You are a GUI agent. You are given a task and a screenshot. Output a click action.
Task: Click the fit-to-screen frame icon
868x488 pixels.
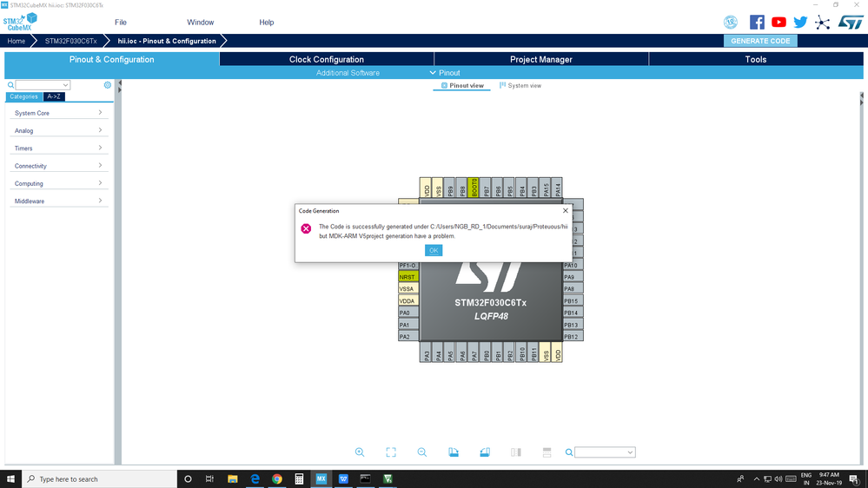(391, 452)
